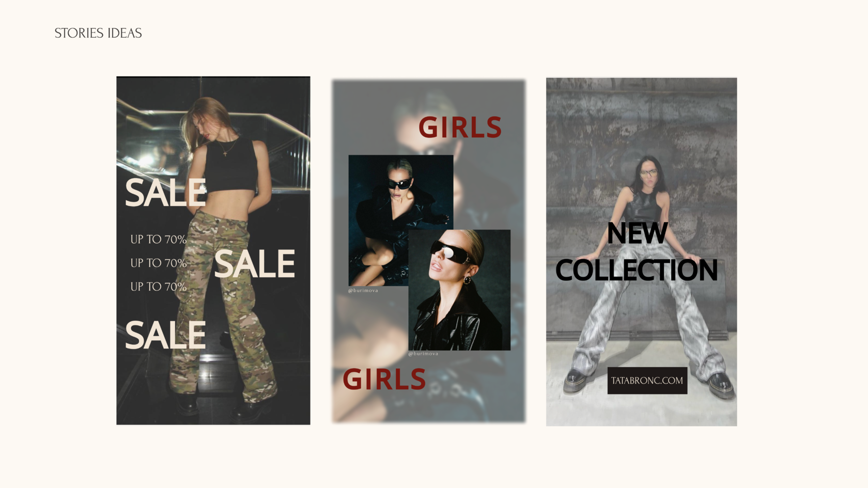This screenshot has width=868, height=488.
Task: Click the COLLECTION headline word
Action: 637,270
